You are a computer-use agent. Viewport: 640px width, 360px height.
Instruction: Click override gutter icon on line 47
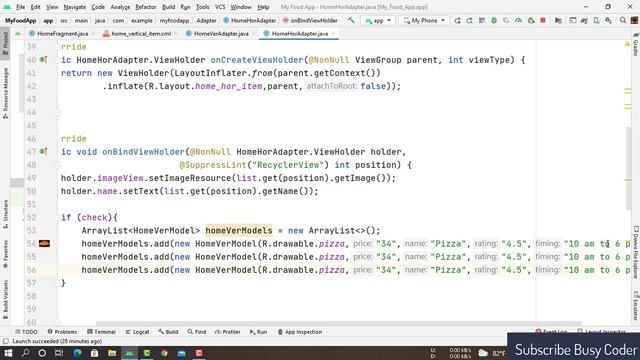pyautogui.click(x=43, y=152)
